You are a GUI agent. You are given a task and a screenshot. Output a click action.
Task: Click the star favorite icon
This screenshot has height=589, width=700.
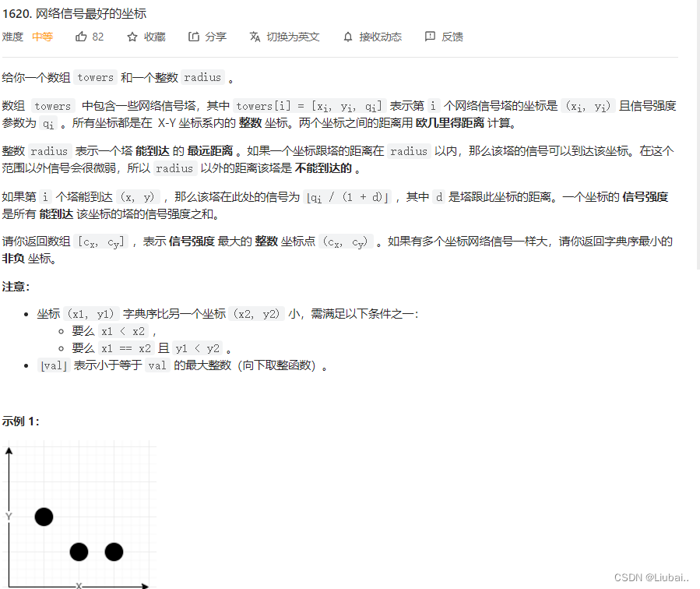tap(132, 37)
